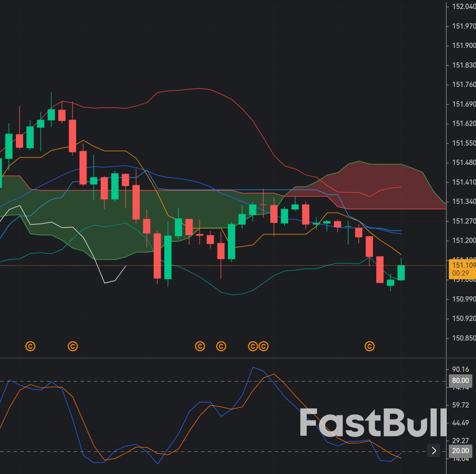Click the right C of the adjacent marker pair

tap(264, 346)
